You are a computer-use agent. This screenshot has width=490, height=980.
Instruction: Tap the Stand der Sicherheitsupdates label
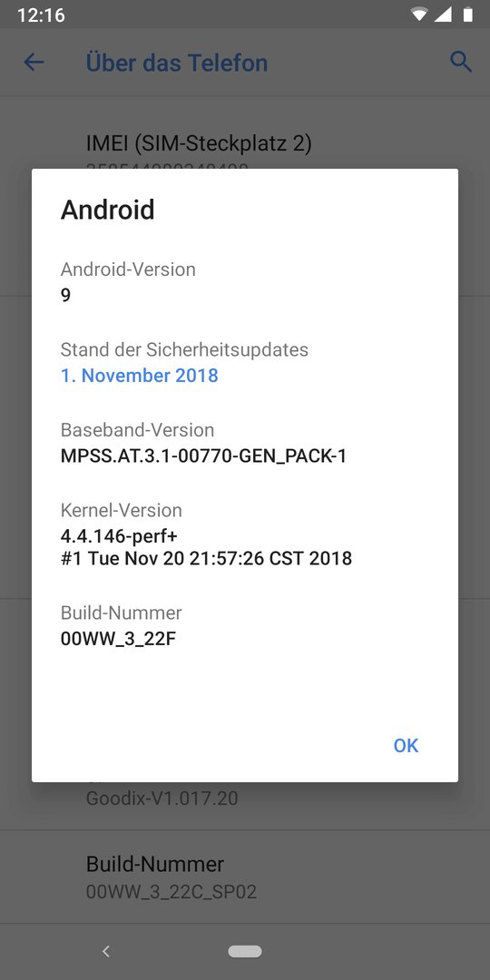(x=184, y=349)
